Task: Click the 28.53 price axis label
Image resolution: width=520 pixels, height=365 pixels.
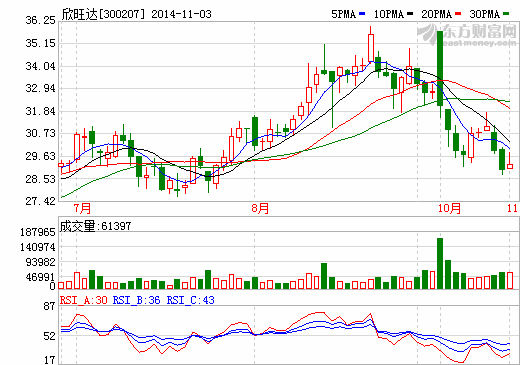Action: 40,179
